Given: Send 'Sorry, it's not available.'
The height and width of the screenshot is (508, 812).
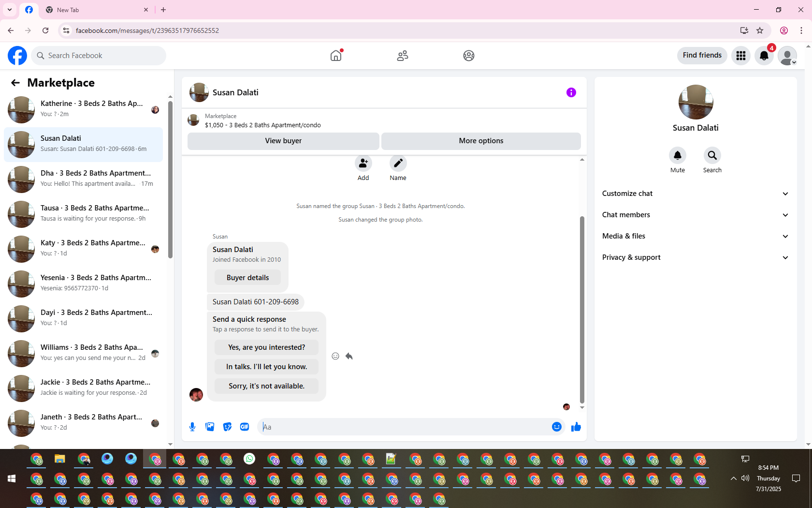Looking at the screenshot, I should (x=266, y=386).
